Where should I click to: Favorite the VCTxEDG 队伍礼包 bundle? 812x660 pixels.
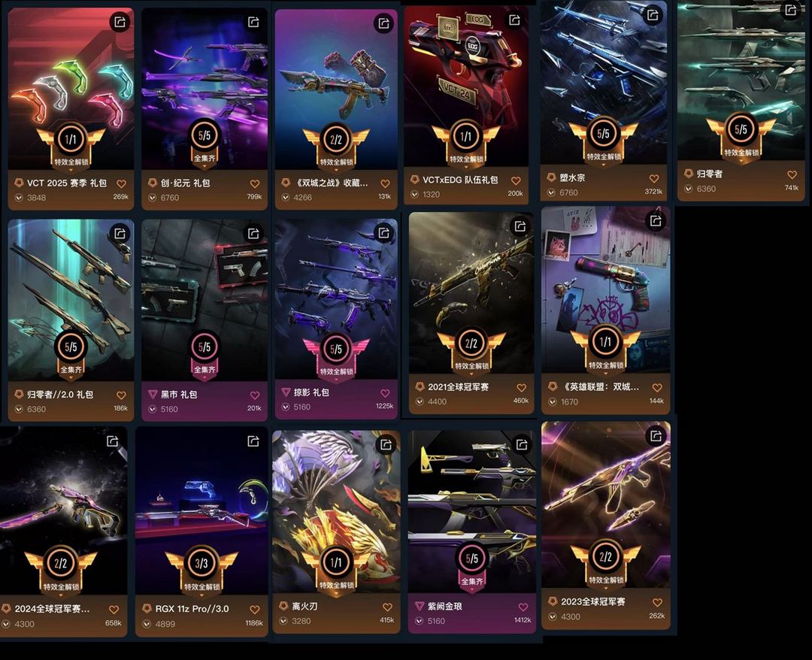(516, 180)
